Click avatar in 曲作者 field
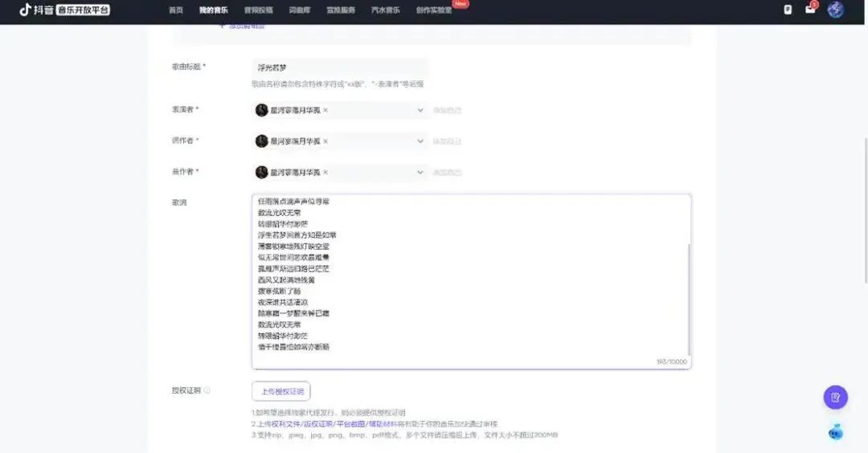Image resolution: width=868 pixels, height=453 pixels. tap(261, 172)
